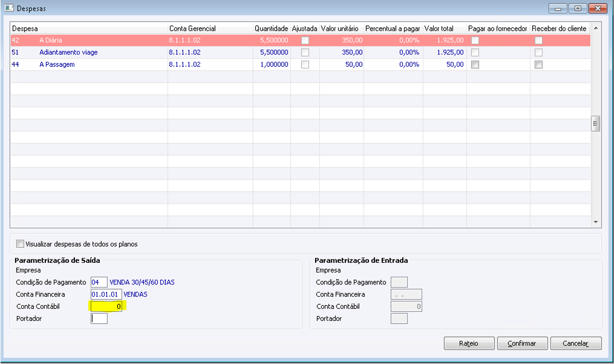
Task: Select the A Diária expense name
Action: tap(51, 40)
